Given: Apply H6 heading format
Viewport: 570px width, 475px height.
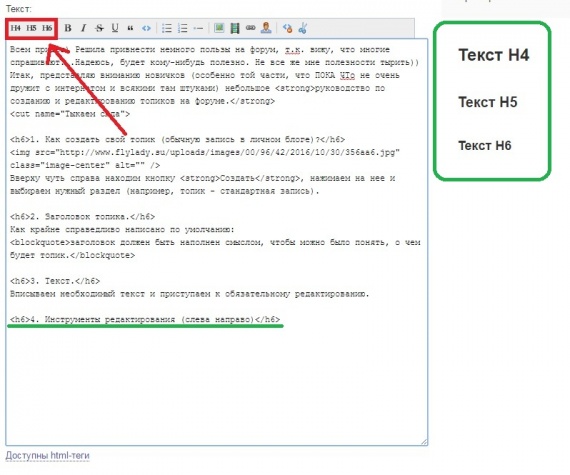Looking at the screenshot, I should click(47, 28).
